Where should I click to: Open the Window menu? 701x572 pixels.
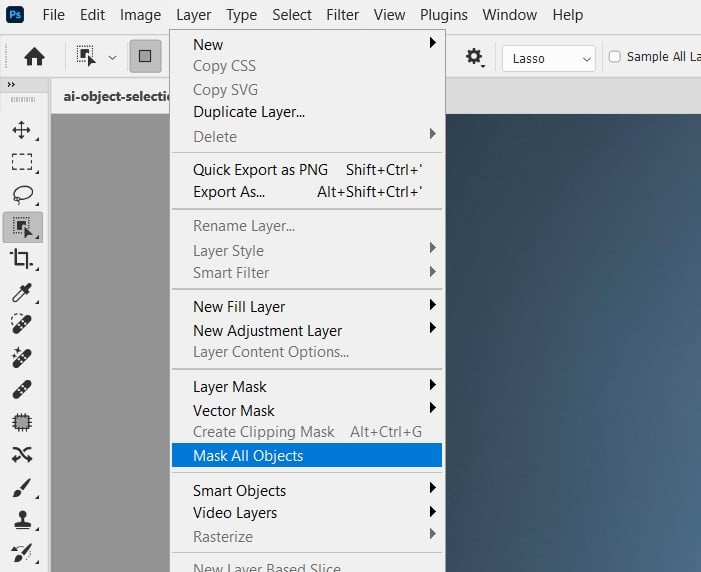(510, 15)
